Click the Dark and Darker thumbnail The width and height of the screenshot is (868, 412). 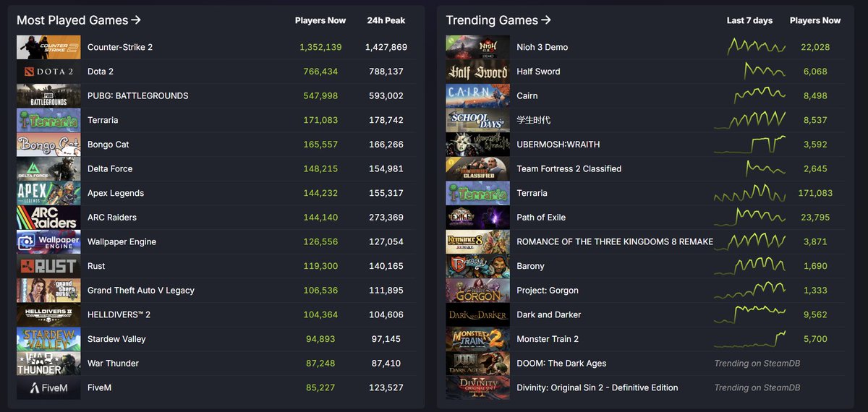click(477, 314)
